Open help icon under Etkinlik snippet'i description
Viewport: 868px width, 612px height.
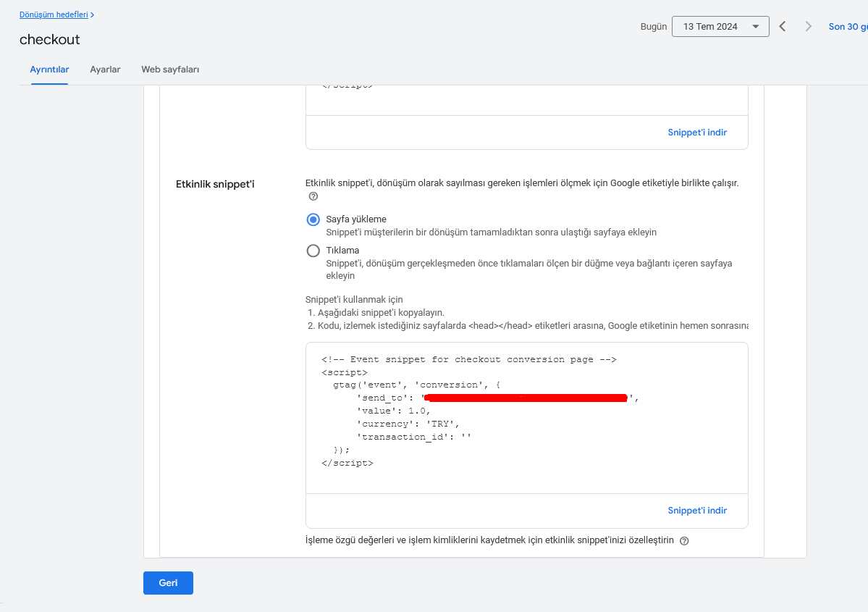[313, 196]
